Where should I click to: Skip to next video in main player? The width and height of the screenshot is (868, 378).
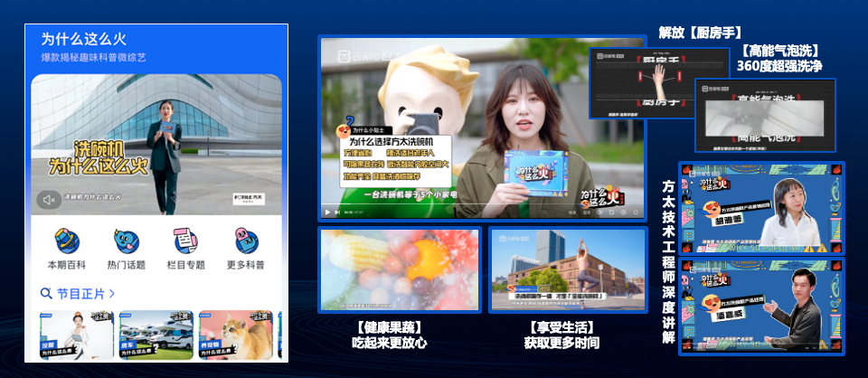click(x=337, y=212)
